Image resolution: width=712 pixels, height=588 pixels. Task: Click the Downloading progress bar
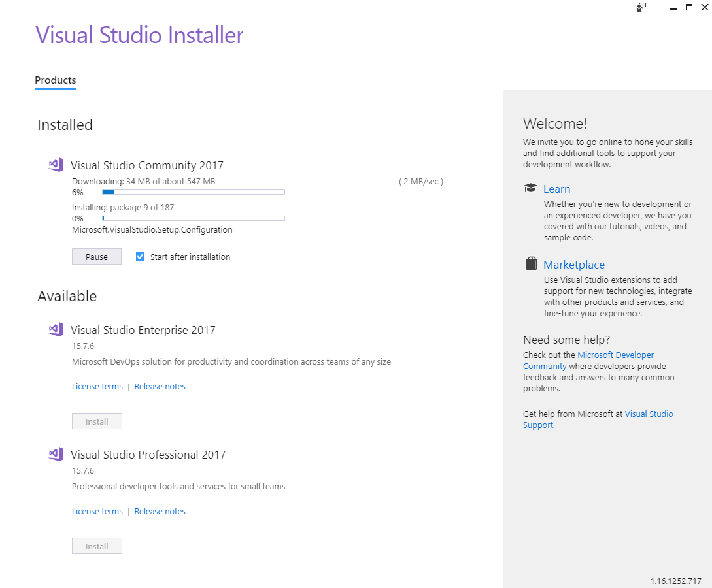coord(194,192)
